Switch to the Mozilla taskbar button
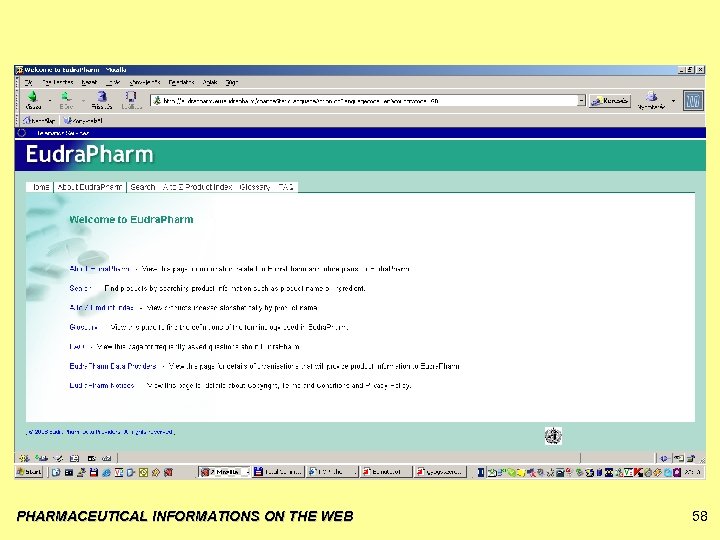 point(225,472)
